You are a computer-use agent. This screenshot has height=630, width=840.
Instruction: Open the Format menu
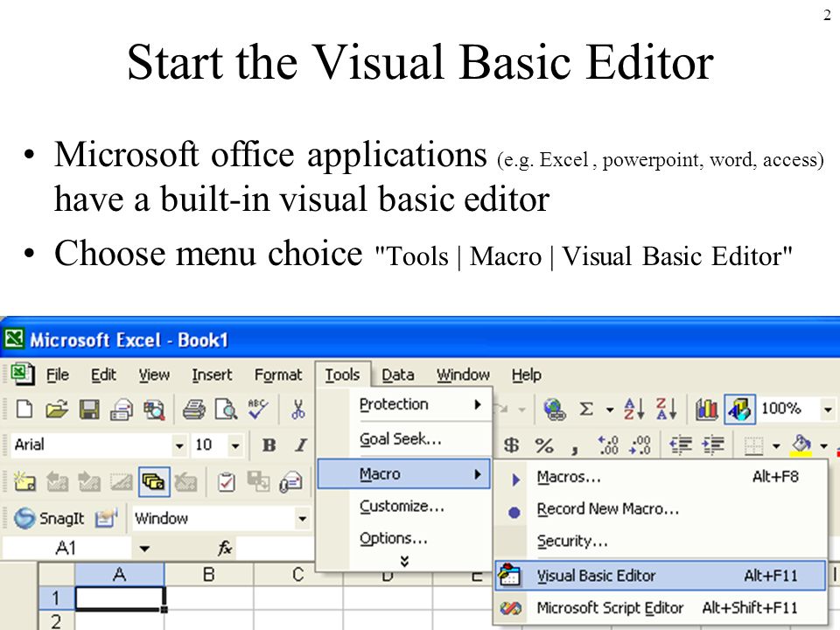click(278, 374)
